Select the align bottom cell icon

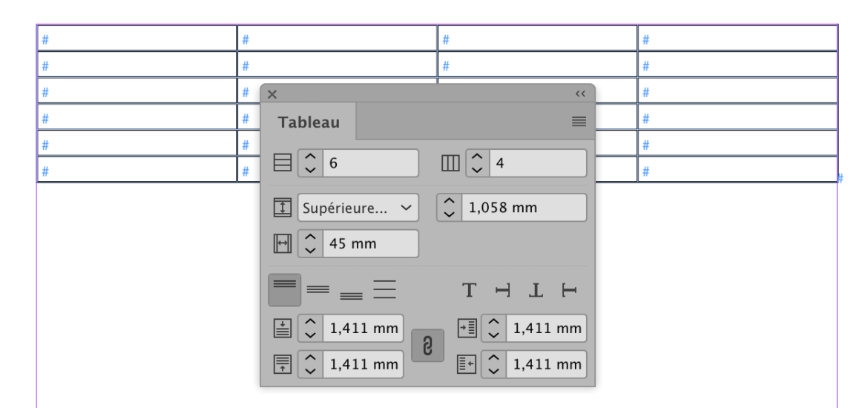coord(351,295)
